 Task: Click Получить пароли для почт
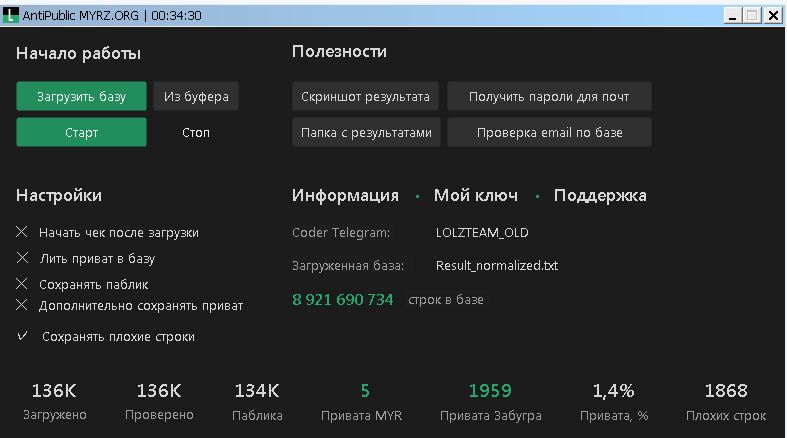pyautogui.click(x=549, y=97)
